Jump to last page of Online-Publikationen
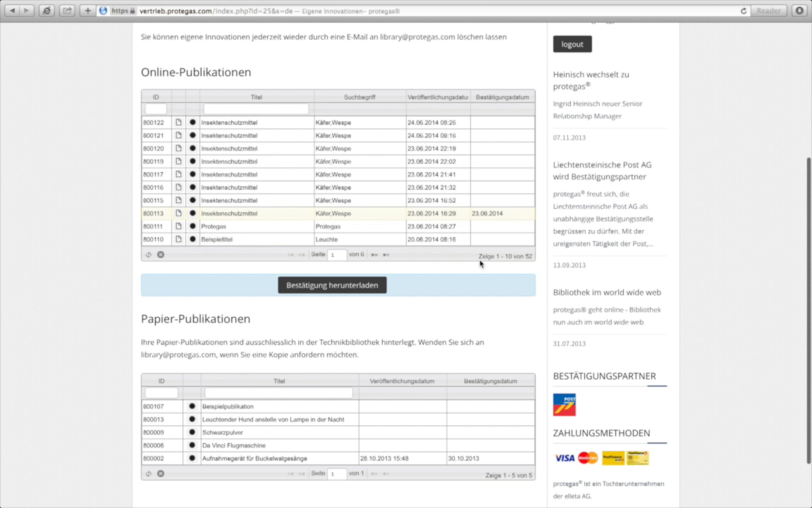 coord(386,255)
